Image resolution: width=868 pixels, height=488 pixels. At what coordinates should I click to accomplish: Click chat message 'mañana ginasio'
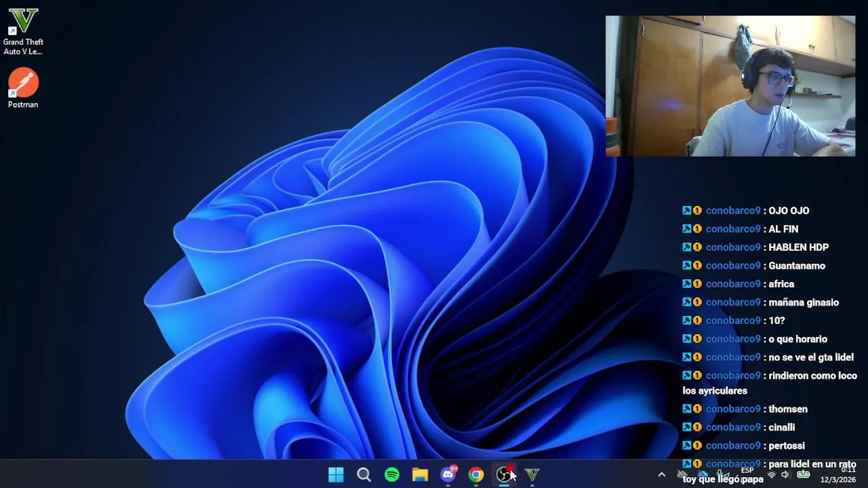tap(804, 302)
